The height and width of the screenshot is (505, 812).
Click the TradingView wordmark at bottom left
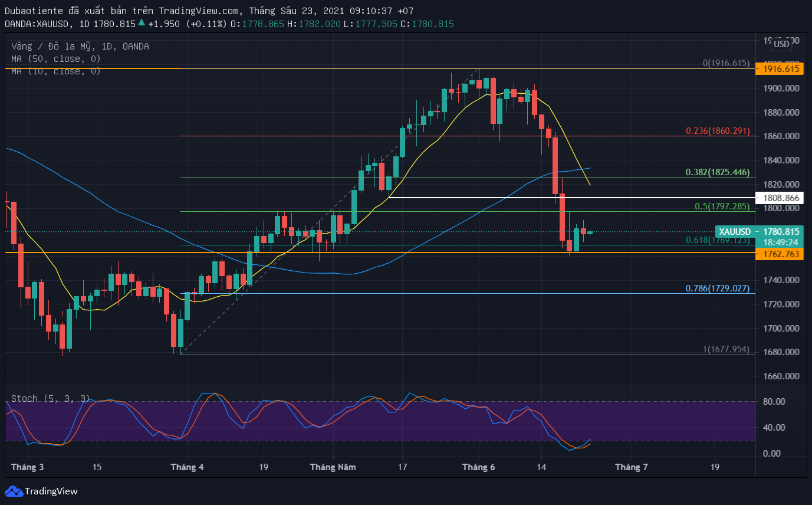pos(51,491)
